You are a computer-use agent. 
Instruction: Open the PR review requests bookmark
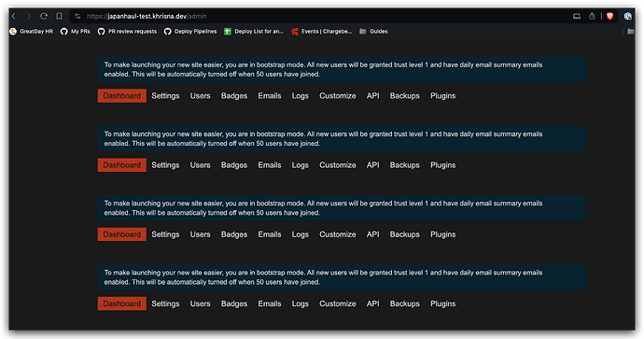pyautogui.click(x=127, y=31)
